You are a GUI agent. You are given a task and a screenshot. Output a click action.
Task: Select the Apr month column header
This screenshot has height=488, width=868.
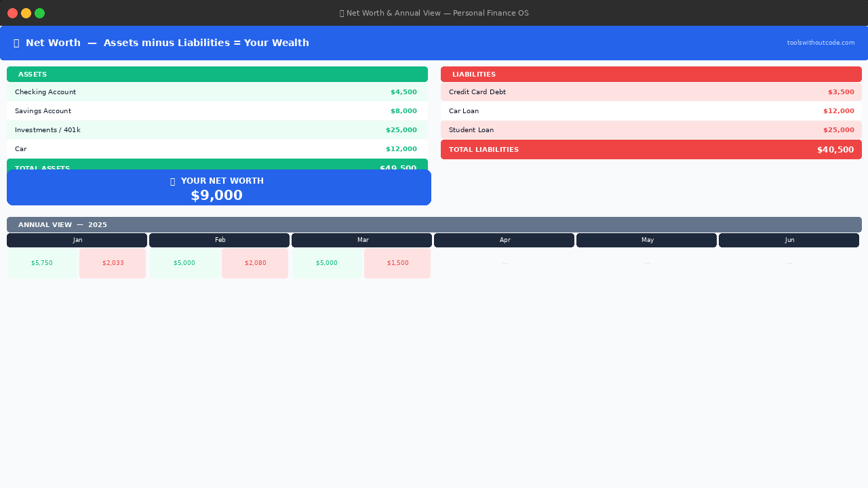pos(505,241)
